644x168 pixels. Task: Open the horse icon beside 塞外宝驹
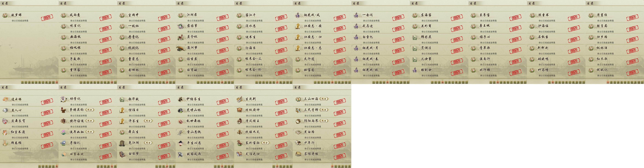pyautogui.click(x=240, y=143)
